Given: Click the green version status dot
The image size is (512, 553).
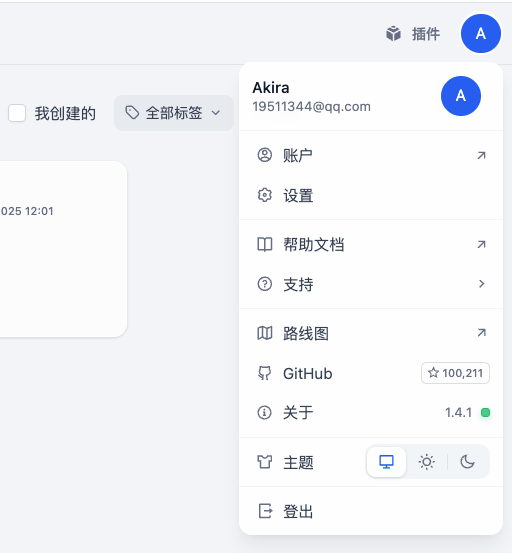Looking at the screenshot, I should pos(486,412).
